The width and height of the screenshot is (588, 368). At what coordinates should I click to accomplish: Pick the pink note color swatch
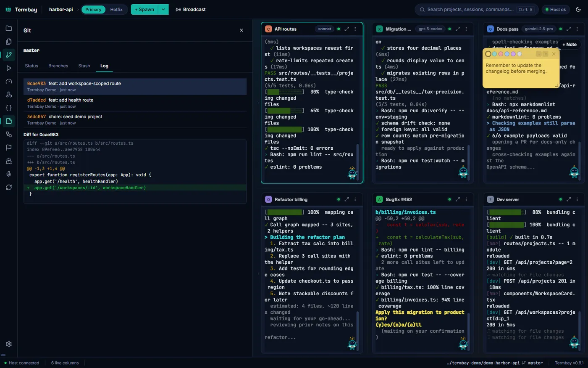[501, 54]
